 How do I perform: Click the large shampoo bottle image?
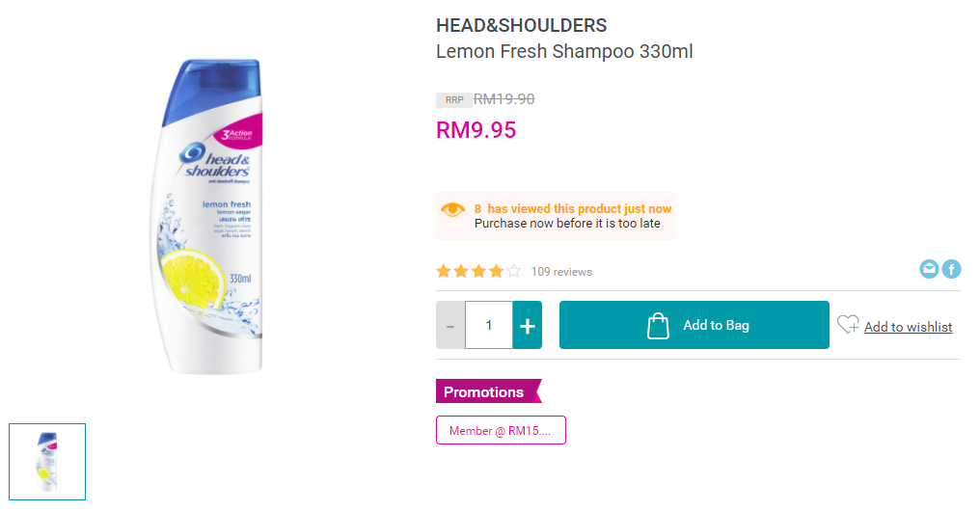point(208,217)
